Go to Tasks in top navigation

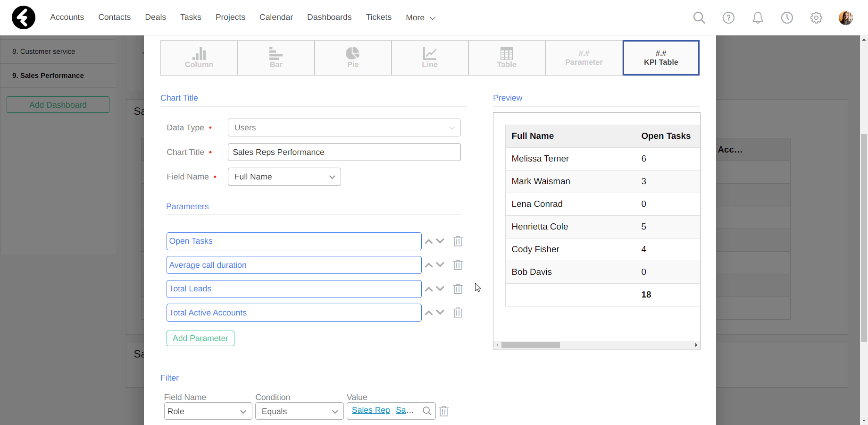coord(191,17)
